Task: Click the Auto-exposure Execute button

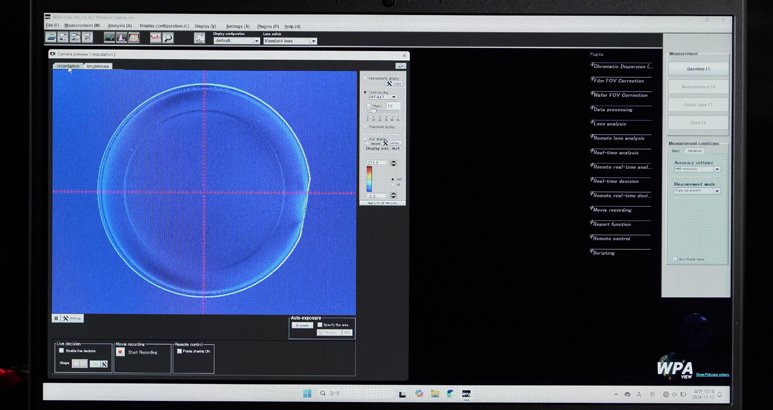Action: tap(302, 325)
